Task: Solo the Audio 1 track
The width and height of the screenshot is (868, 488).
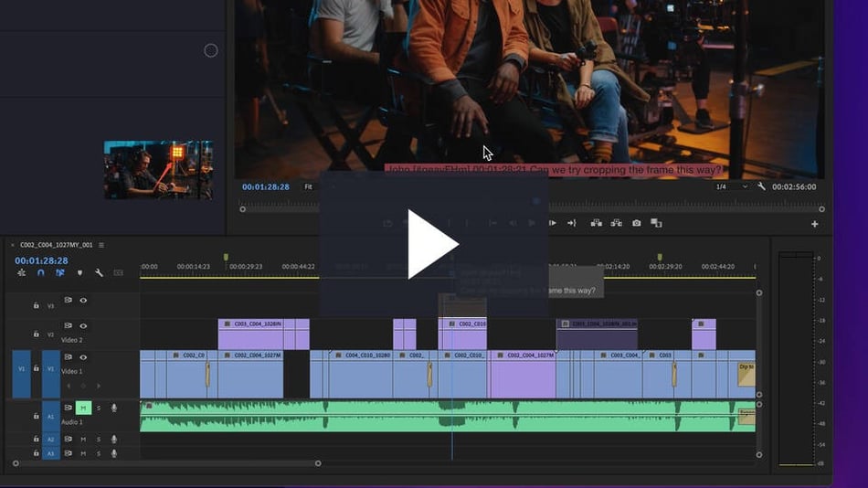Action: click(x=99, y=408)
